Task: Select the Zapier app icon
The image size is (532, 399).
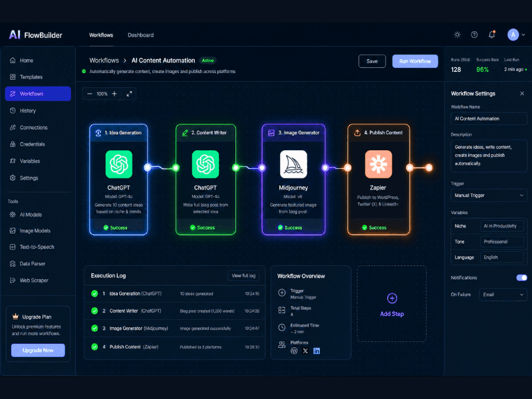Action: (378, 164)
